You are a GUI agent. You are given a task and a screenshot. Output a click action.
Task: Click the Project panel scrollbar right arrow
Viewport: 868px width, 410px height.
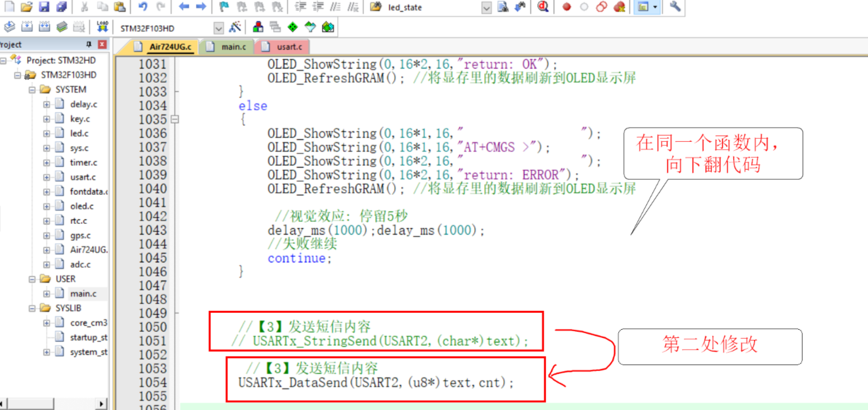(101, 404)
